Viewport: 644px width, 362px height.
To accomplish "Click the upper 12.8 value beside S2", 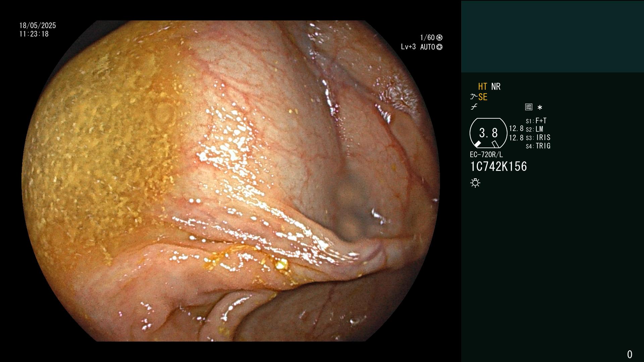I will (x=516, y=128).
